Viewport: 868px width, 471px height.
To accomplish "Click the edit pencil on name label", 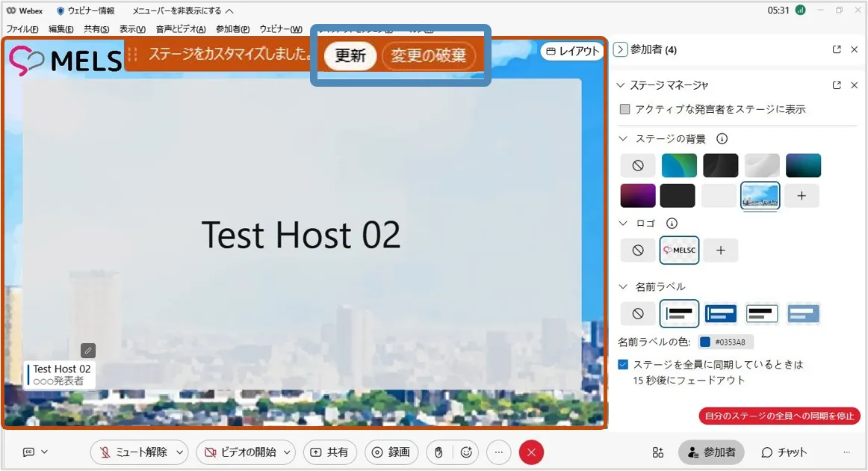I will (88, 351).
